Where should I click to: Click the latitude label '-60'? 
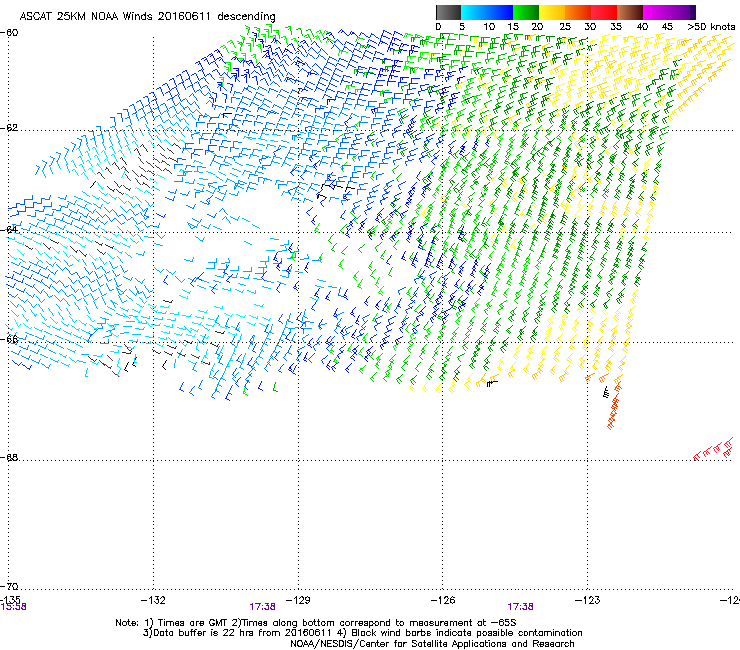(x=10, y=33)
